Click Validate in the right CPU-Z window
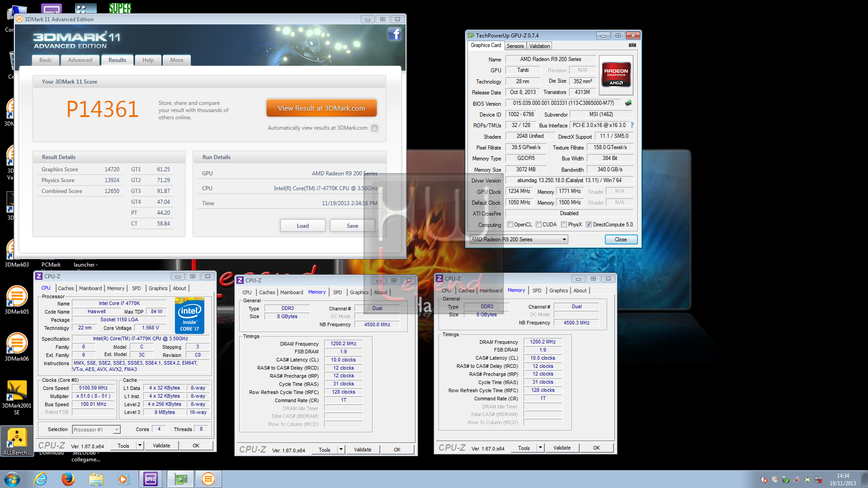The height and width of the screenshot is (488, 868). (562, 448)
